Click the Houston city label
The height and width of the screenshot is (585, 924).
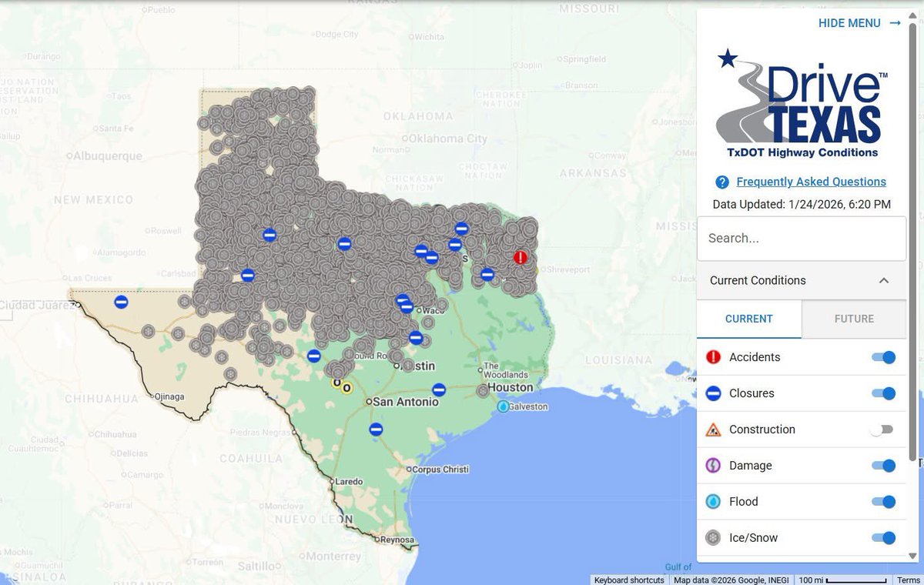510,387
